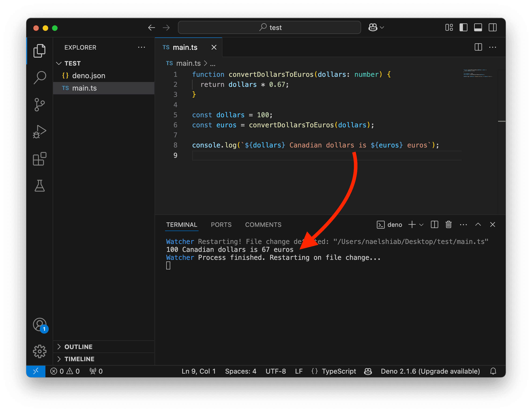Maximize the panel size chevron
Viewport: 532px width, 412px height.
[x=478, y=224]
